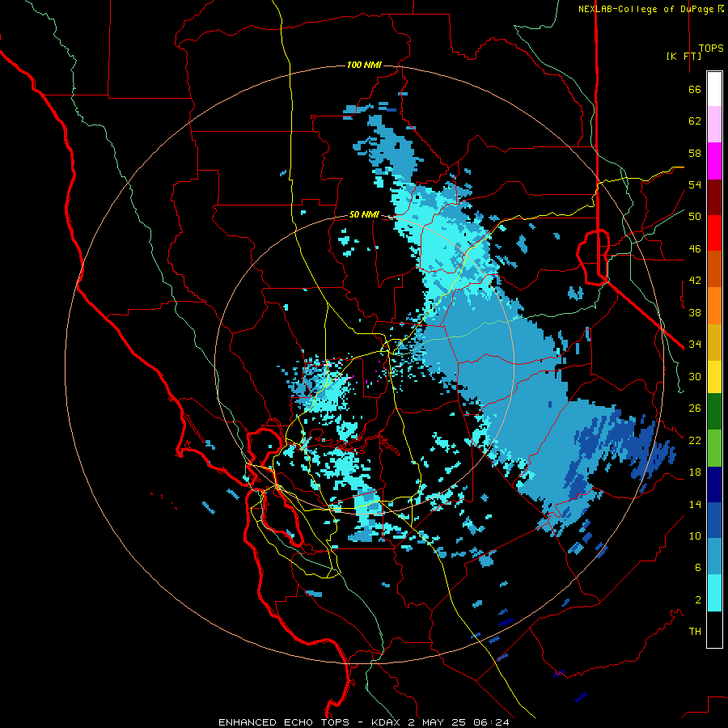Click the light pink 62 kft legend swatch
The height and width of the screenshot is (728, 728).
[714, 124]
